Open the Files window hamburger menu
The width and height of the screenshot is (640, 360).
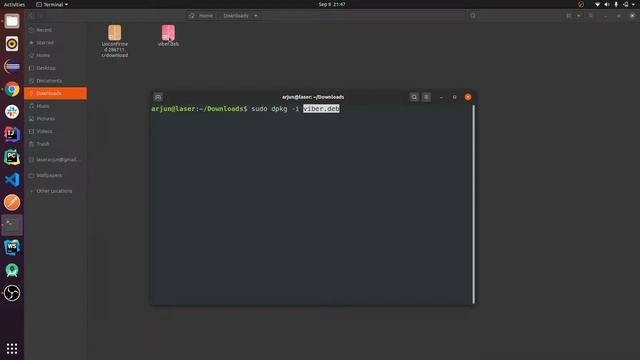[x=591, y=16]
